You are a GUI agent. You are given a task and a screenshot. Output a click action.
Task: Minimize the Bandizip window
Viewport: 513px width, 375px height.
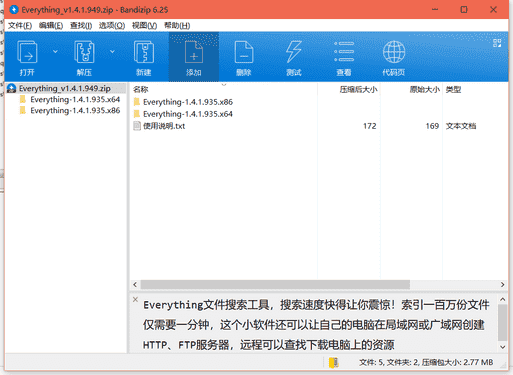(435, 10)
